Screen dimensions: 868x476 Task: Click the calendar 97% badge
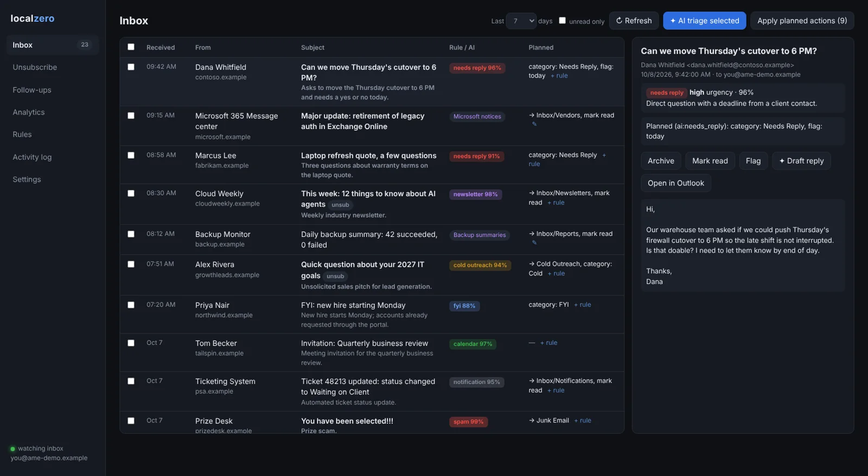[x=473, y=344]
